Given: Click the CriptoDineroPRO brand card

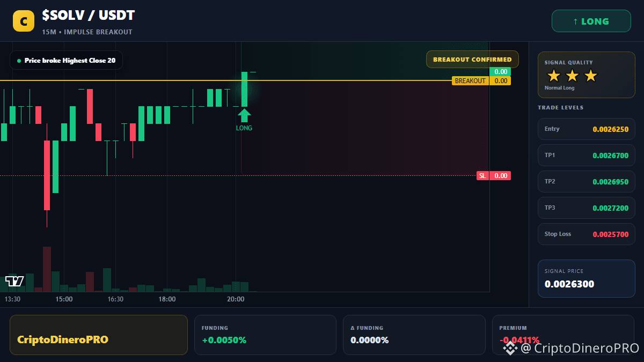Looking at the screenshot, I should click(x=99, y=335).
